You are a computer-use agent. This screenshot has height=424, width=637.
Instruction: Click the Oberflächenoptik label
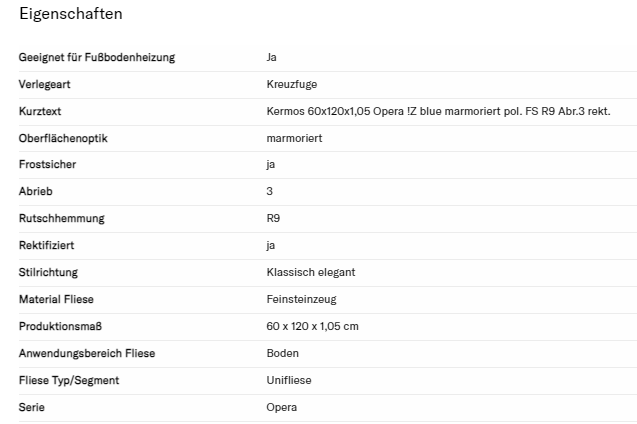click(x=61, y=137)
